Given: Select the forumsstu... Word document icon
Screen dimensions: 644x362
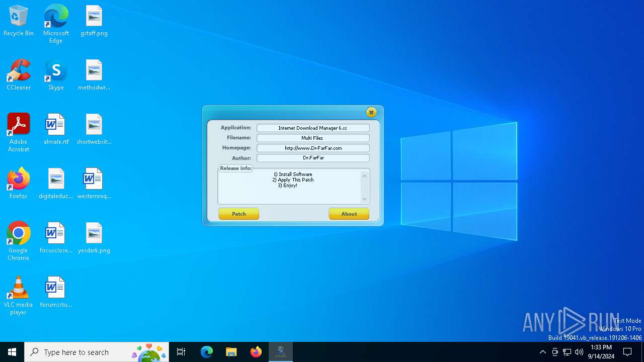Looking at the screenshot, I should coord(56,293).
